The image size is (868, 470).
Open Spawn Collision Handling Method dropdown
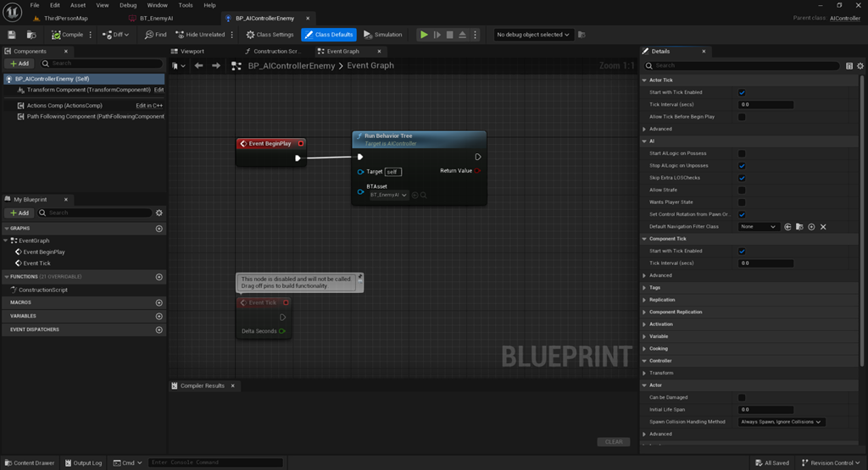(781, 422)
